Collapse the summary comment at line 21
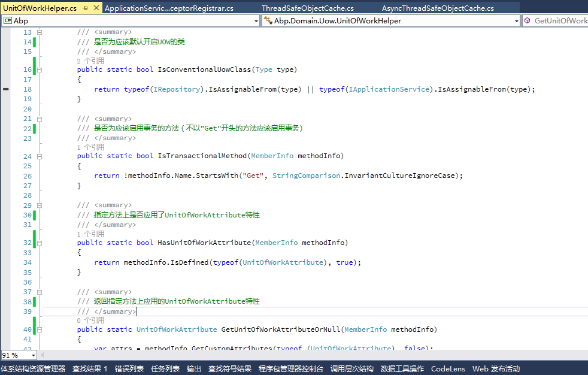 (x=40, y=119)
